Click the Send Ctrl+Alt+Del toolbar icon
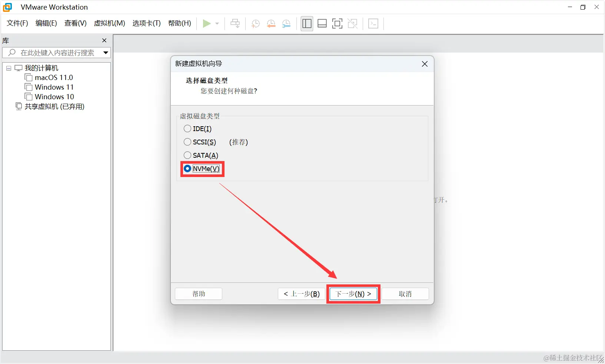Image resolution: width=605 pixels, height=364 pixels. [x=235, y=24]
